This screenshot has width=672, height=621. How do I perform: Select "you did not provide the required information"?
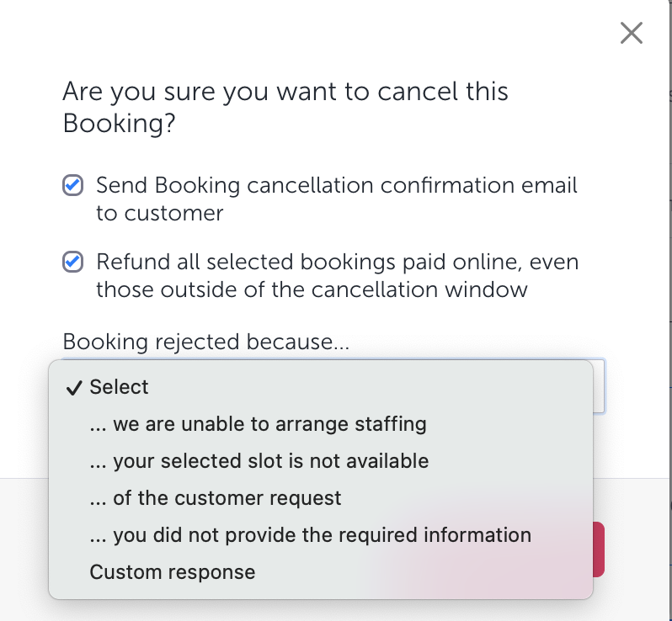(310, 535)
